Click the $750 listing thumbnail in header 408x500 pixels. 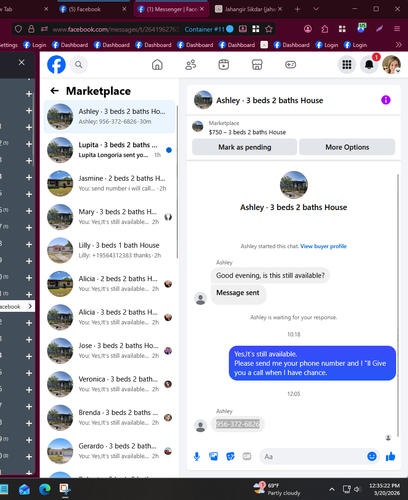tap(198, 127)
